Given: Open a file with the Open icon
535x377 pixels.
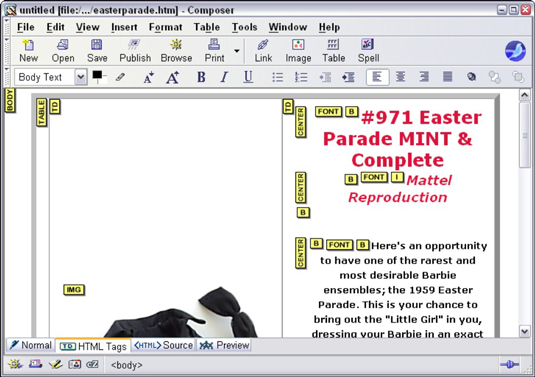Looking at the screenshot, I should 63,50.
